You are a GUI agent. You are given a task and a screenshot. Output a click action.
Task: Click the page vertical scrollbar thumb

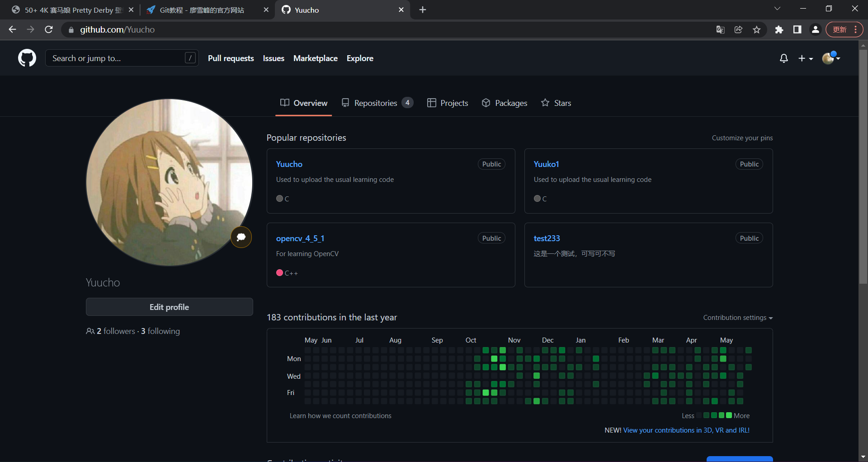coord(863,167)
